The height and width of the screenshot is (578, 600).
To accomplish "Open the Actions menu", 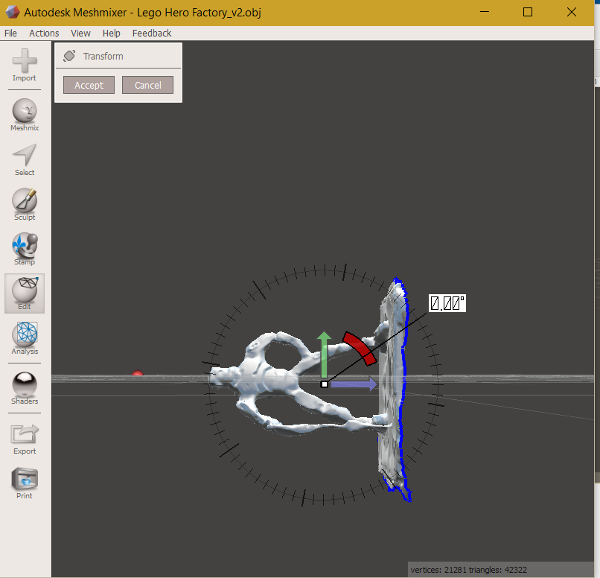I will point(44,33).
